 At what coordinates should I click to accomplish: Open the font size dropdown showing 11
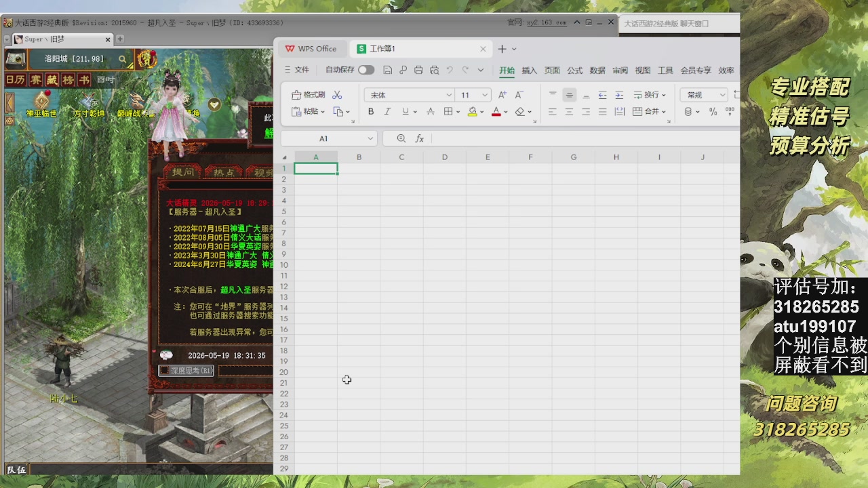(x=485, y=95)
